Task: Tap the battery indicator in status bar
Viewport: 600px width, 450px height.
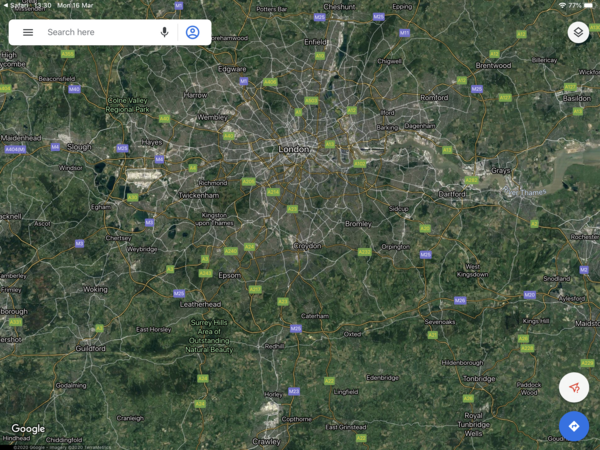Action: coord(587,5)
